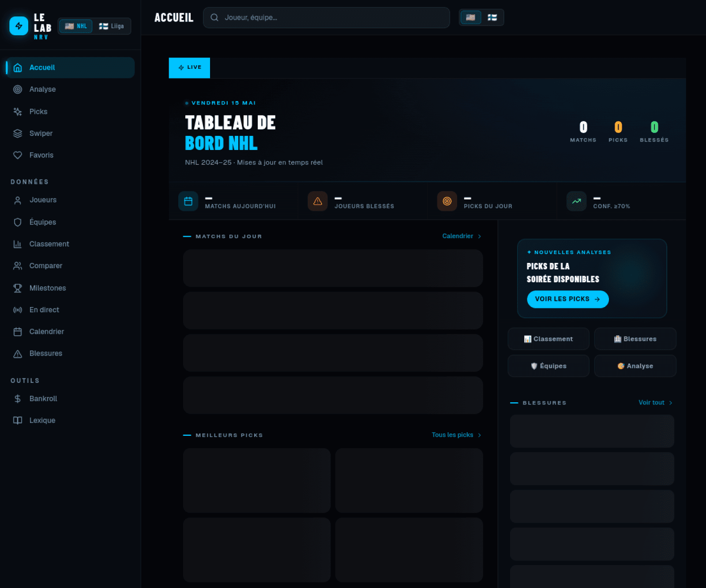Select the NHL league toggle in sidebar
This screenshot has width=706, height=588.
[x=76, y=26]
